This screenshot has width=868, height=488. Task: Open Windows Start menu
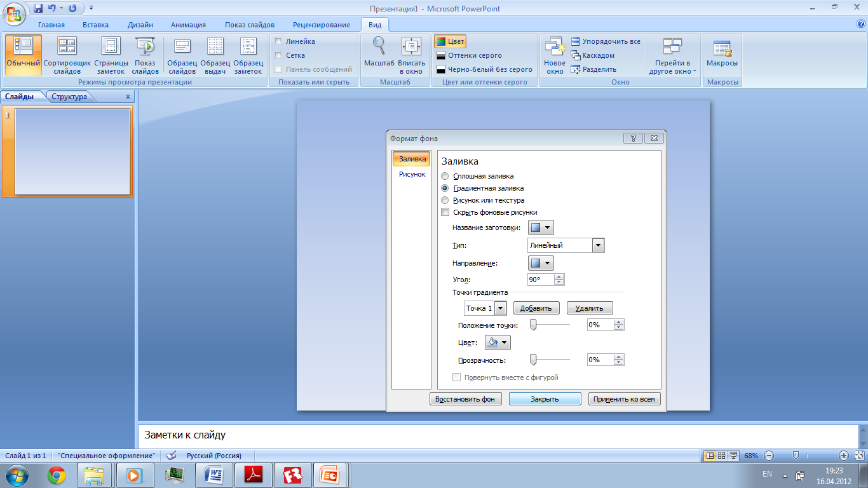17,475
